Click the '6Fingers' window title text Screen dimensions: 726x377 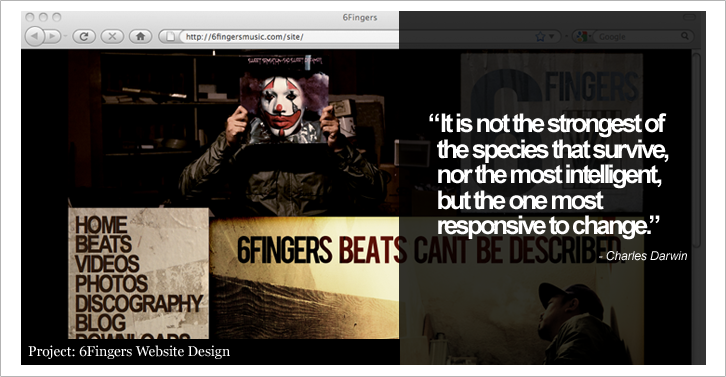[x=360, y=17]
